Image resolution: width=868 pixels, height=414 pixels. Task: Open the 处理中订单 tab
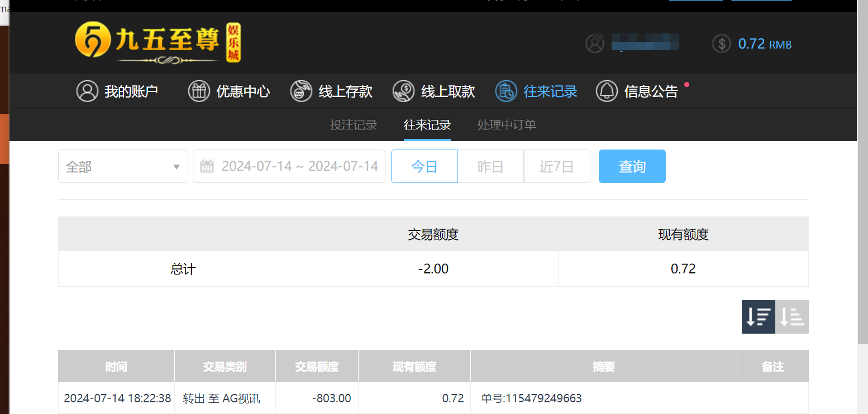pos(506,124)
